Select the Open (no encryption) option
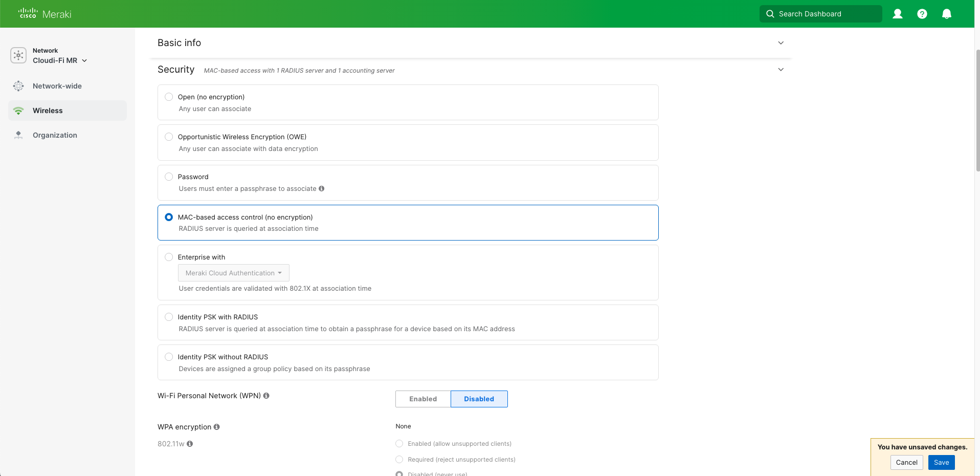The height and width of the screenshot is (476, 980). click(x=169, y=97)
